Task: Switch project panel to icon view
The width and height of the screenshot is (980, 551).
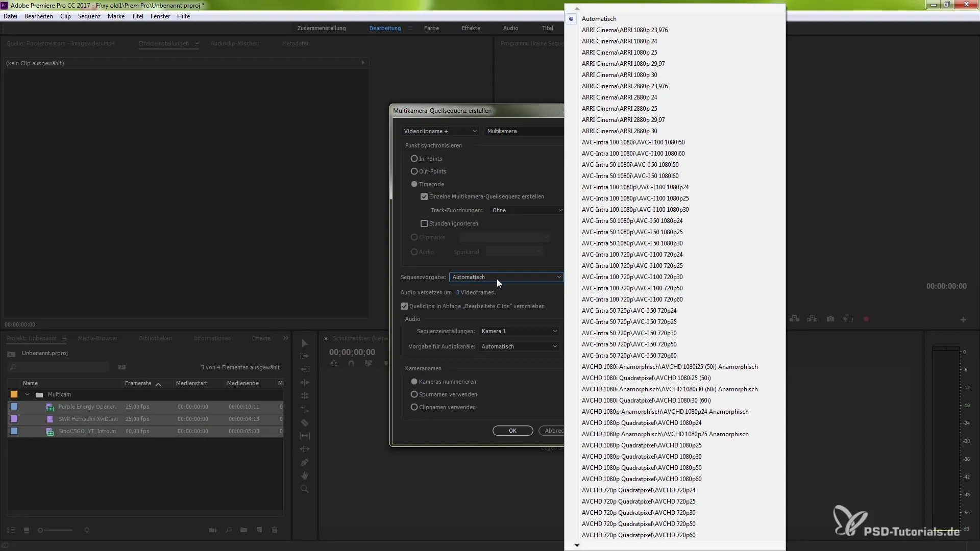Action: click(27, 530)
